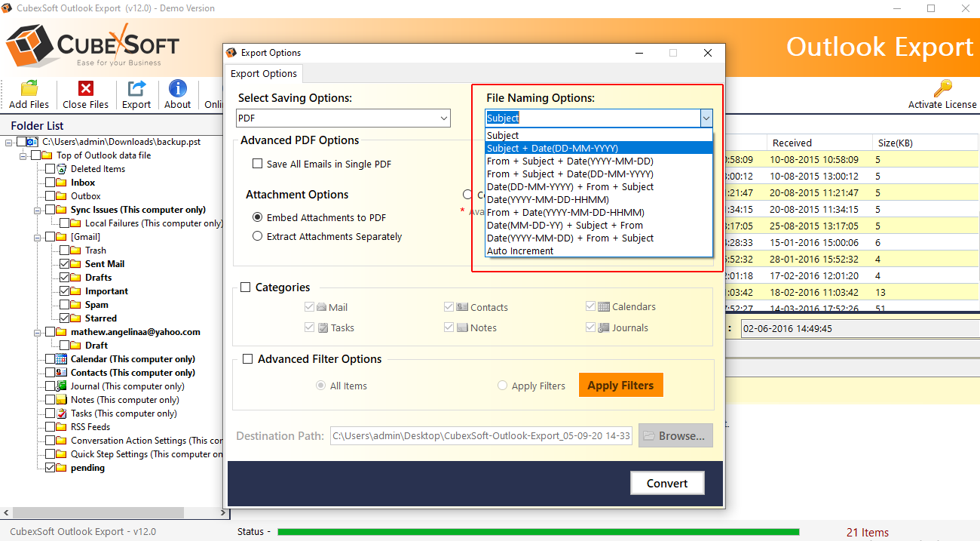Select the RSS Feeds folder
This screenshot has width=980, height=541.
pos(90,427)
